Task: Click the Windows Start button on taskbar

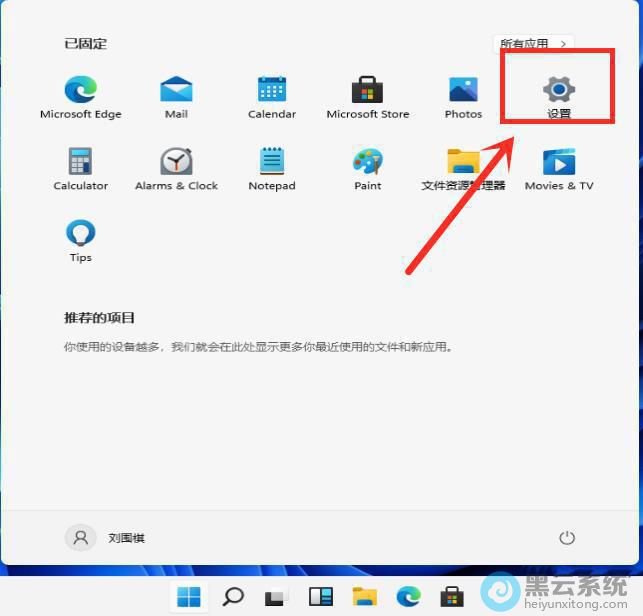Action: coord(188,597)
